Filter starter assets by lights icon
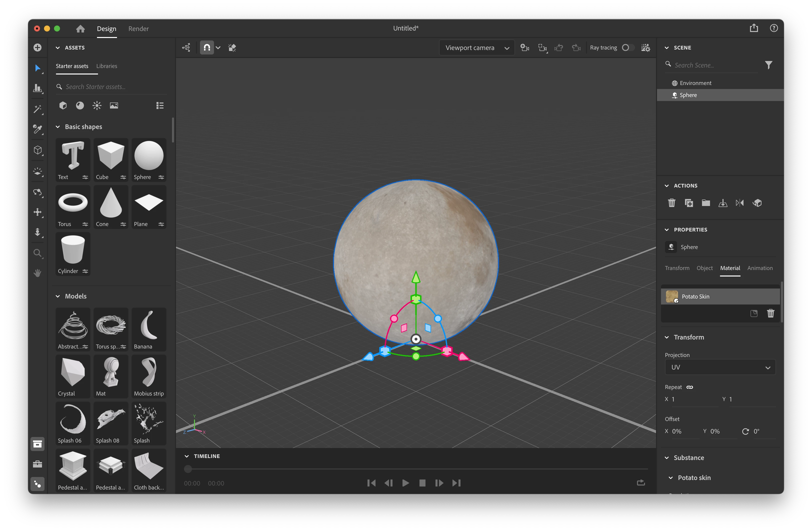812x531 pixels. click(97, 105)
